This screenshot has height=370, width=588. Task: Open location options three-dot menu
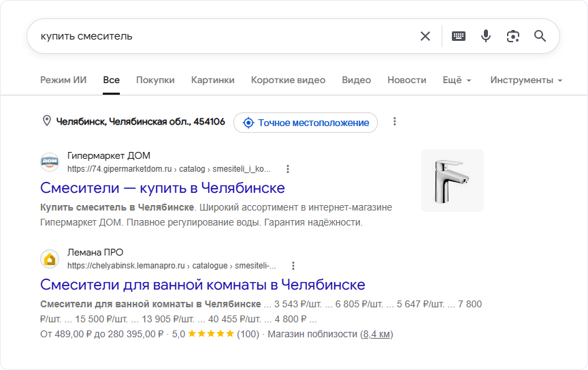(395, 121)
